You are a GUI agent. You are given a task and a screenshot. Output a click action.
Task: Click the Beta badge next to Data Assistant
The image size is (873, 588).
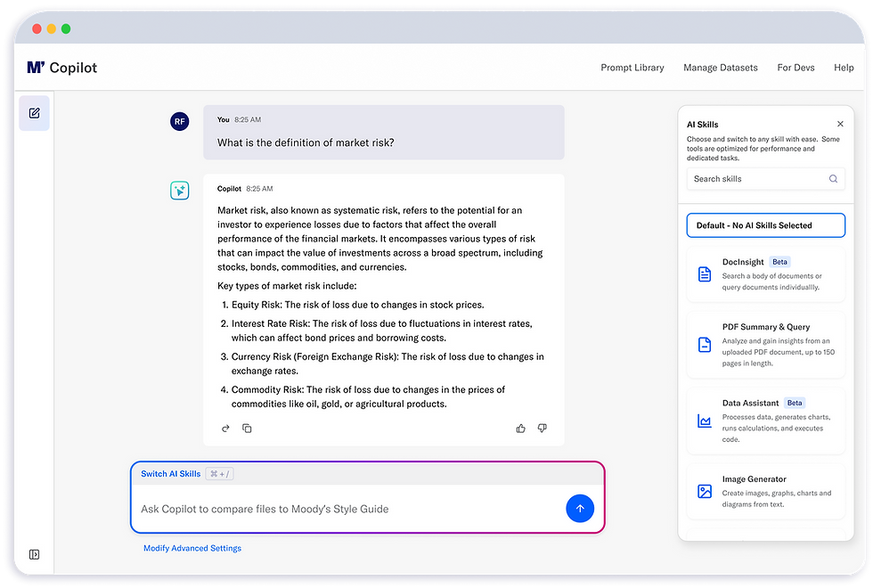tap(795, 403)
